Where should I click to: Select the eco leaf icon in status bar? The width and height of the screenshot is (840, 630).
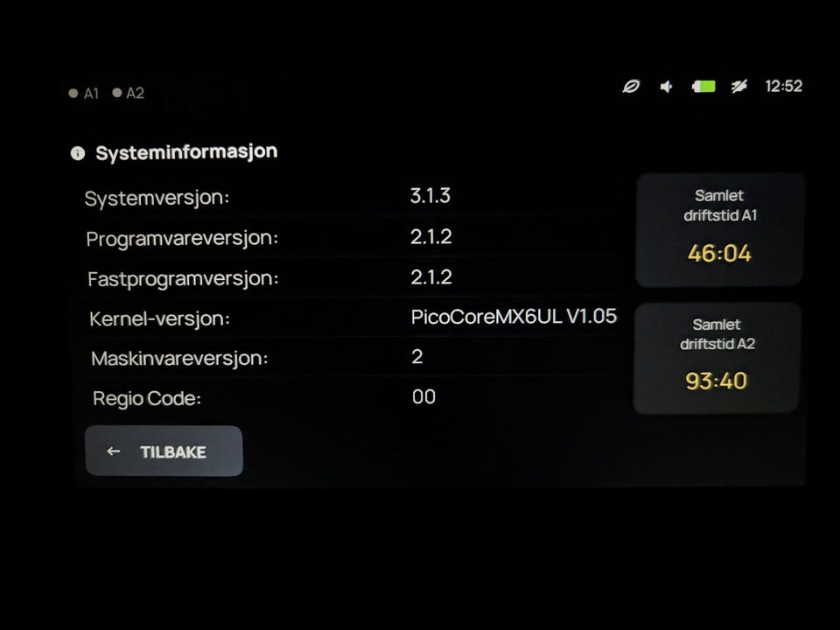[631, 87]
